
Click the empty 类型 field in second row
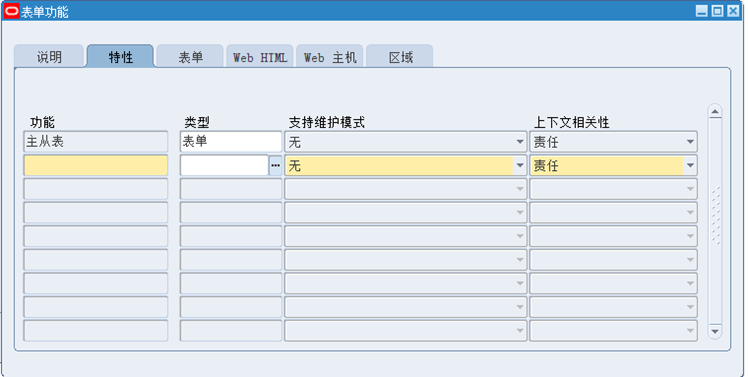click(224, 166)
